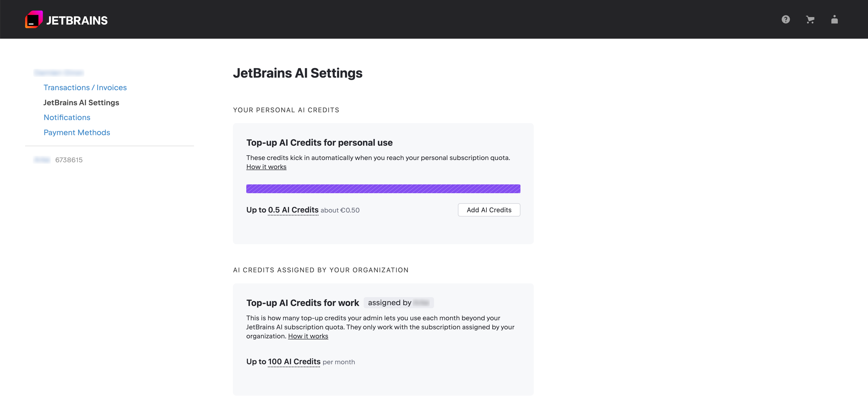Click the 'about €0.50' price text
Screen dimensions: 868x417
click(x=340, y=211)
